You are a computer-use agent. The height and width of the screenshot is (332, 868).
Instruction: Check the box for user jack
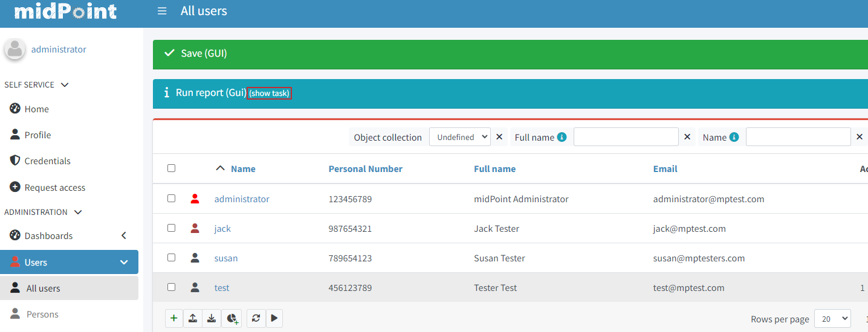click(172, 228)
